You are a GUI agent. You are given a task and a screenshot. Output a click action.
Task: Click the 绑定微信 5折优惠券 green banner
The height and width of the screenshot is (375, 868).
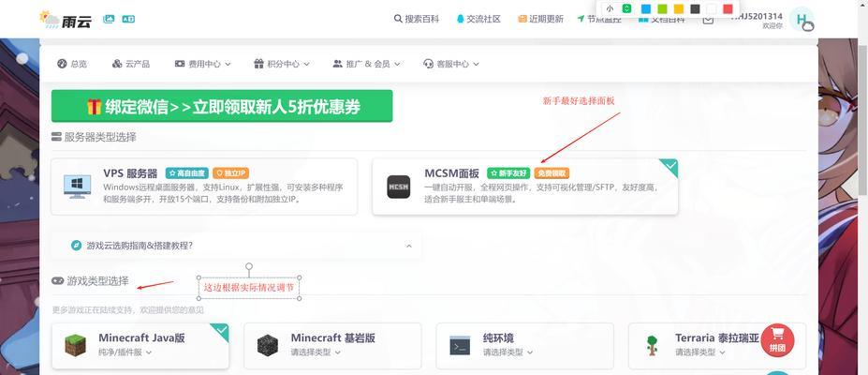pyautogui.click(x=222, y=106)
